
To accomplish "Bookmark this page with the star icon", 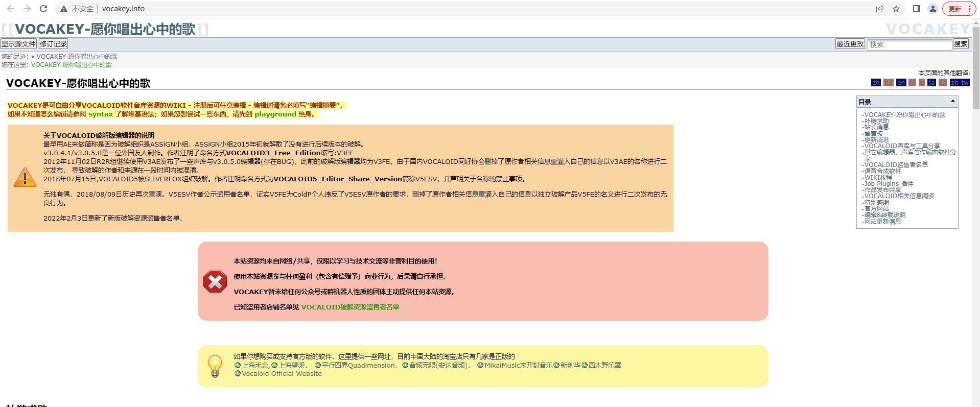I will click(896, 9).
